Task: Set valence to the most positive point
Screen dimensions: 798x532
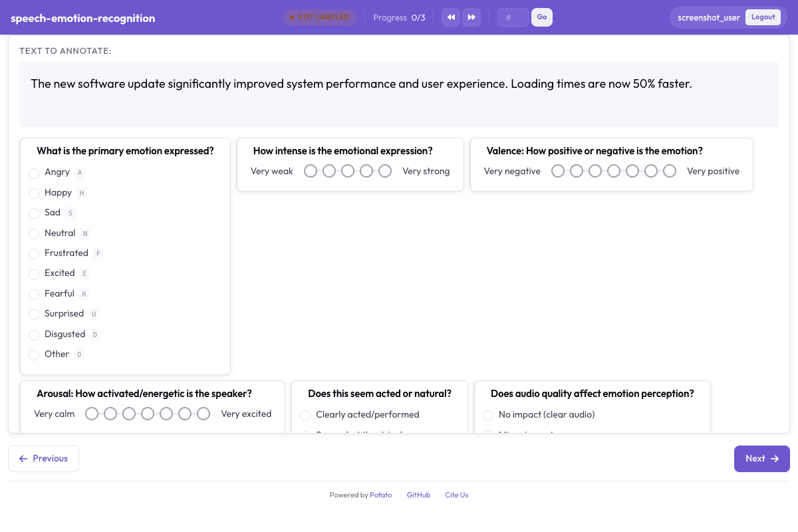Action: tap(670, 171)
